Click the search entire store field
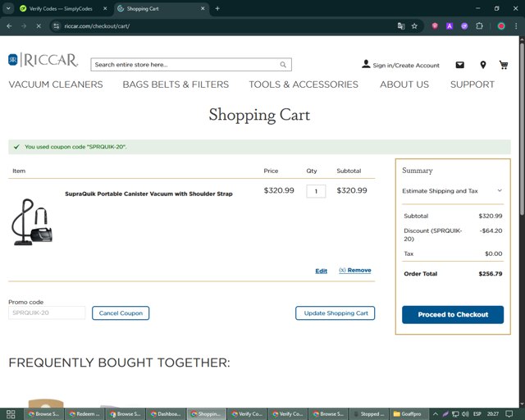Viewport: 525px width, 420px height. pos(191,65)
